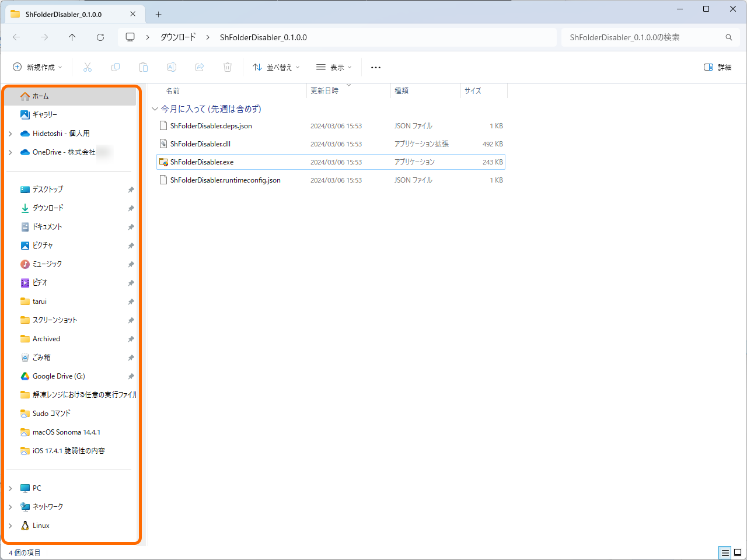This screenshot has width=747, height=560.
Task: Unpin Archived folder using its pin icon
Action: click(131, 339)
